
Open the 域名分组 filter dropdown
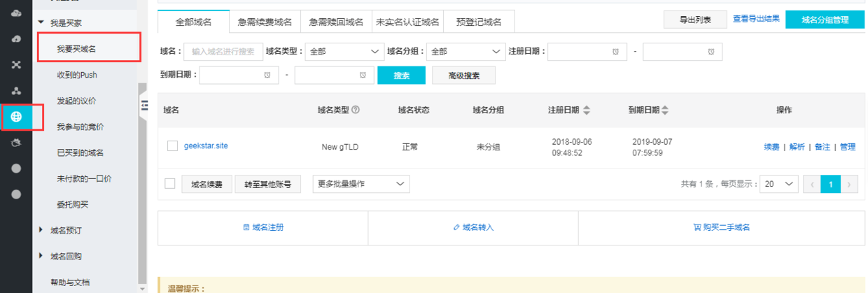point(466,52)
